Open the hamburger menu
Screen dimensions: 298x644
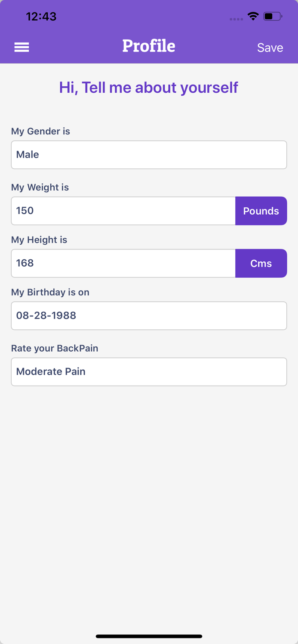point(22,47)
